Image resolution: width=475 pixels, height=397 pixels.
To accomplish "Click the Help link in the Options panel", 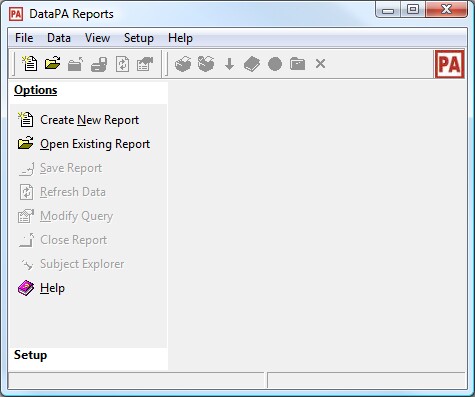I will [52, 288].
